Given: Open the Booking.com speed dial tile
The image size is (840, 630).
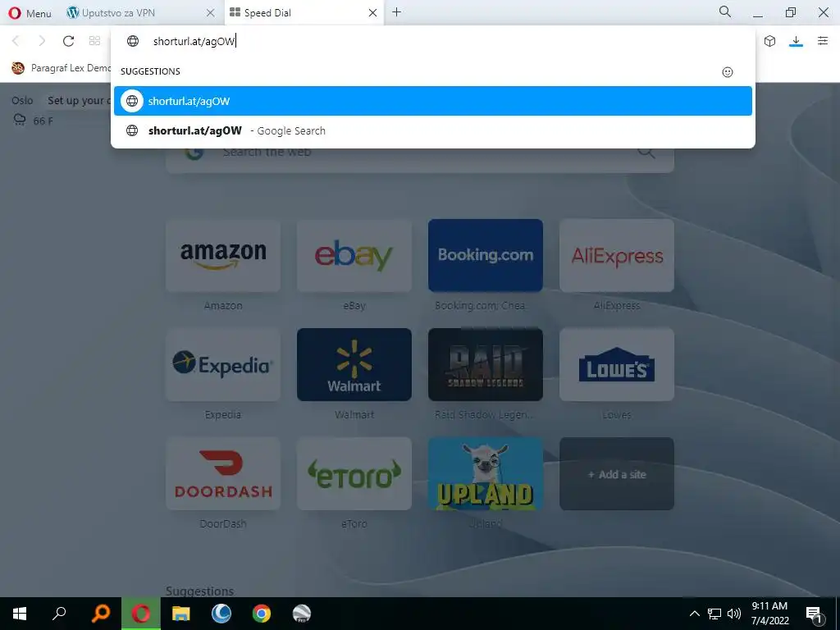Looking at the screenshot, I should coord(486,256).
